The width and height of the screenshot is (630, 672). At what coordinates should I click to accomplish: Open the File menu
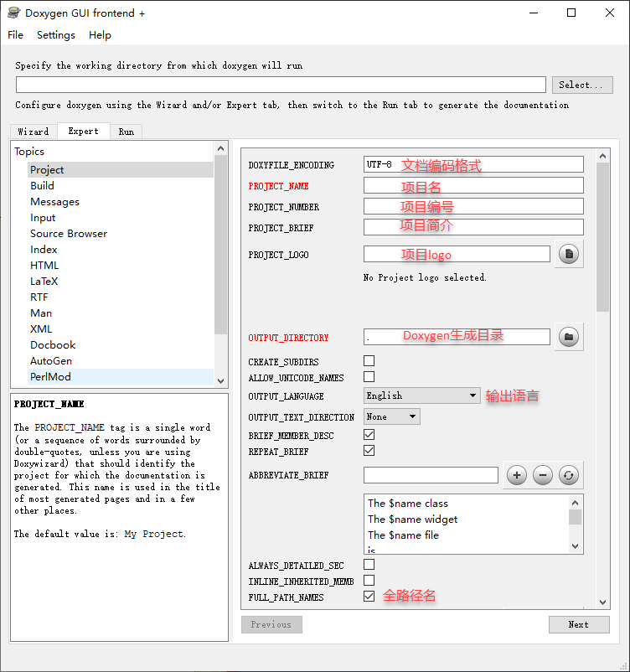coord(15,35)
